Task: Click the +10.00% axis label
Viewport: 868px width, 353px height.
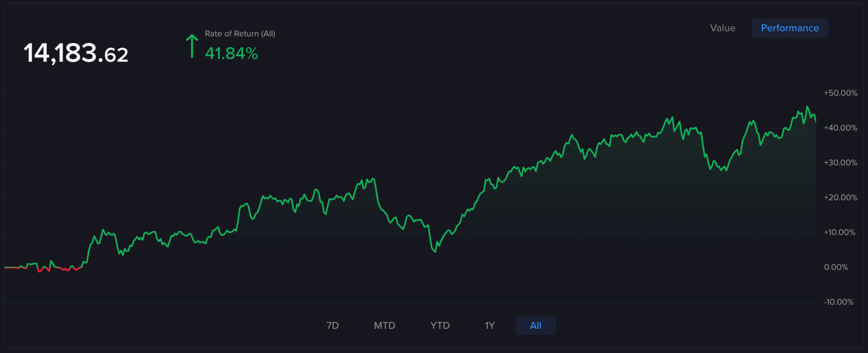Action: [x=840, y=232]
